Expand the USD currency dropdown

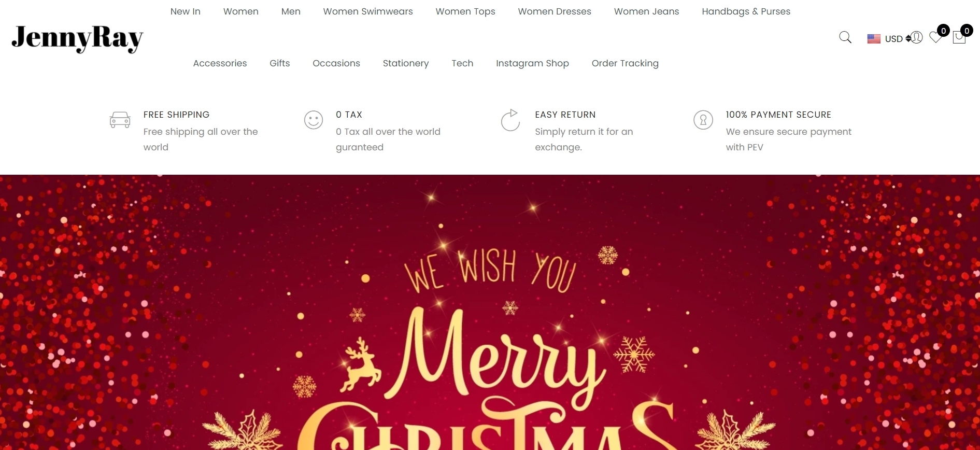(897, 39)
